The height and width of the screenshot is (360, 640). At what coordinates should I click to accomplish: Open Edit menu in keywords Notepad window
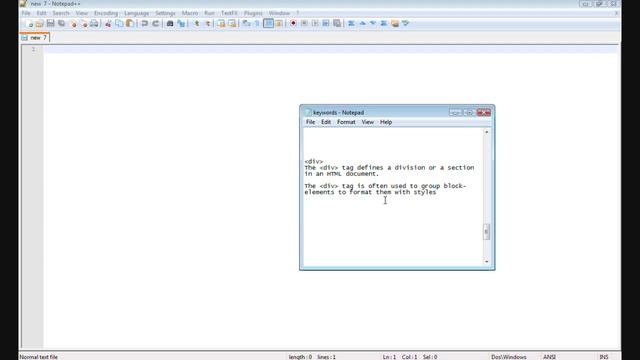(x=326, y=122)
